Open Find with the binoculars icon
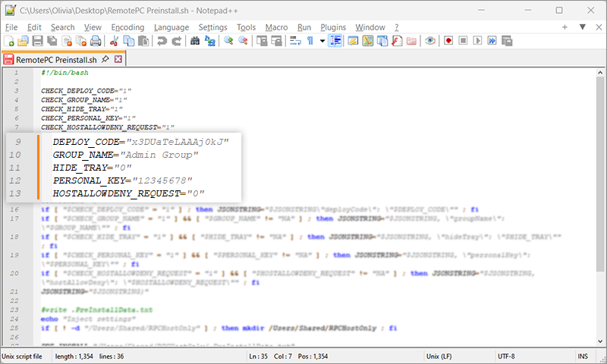 [x=194, y=41]
